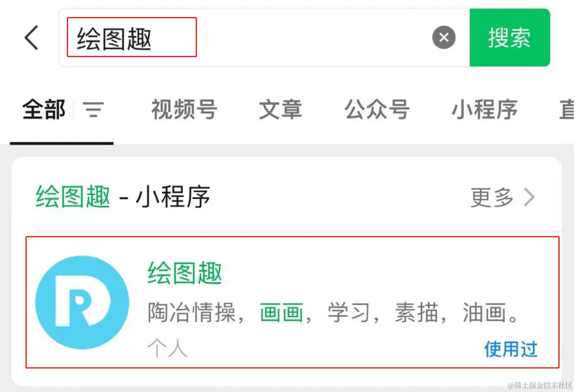Tap the 个人 label under the result
The width and height of the screenshot is (575, 392).
click(167, 347)
